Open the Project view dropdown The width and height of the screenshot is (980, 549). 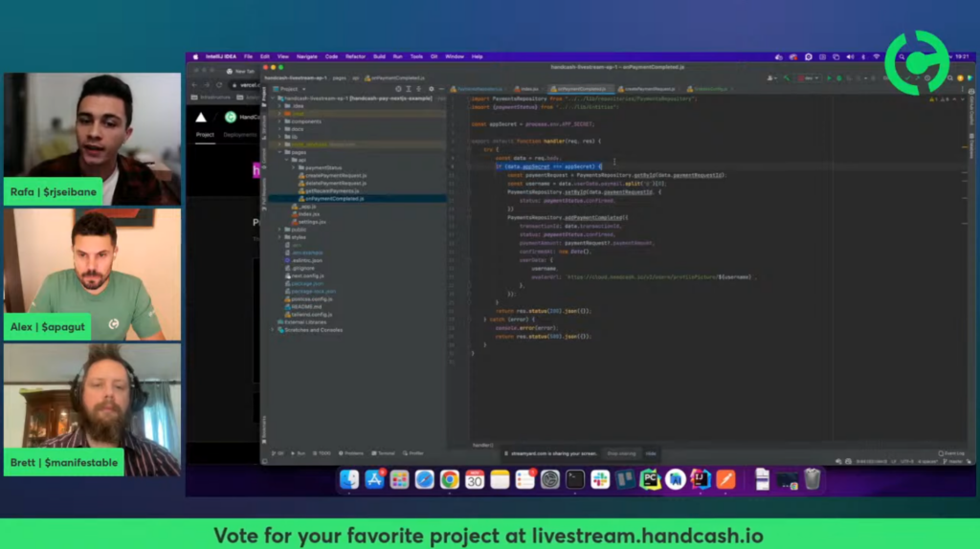coord(289,88)
